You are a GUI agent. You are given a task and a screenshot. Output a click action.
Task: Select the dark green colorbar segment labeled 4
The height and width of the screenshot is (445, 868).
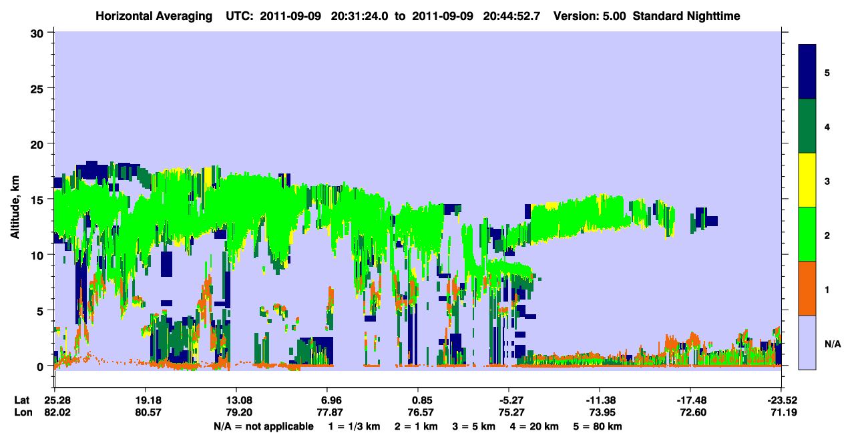[x=807, y=126]
